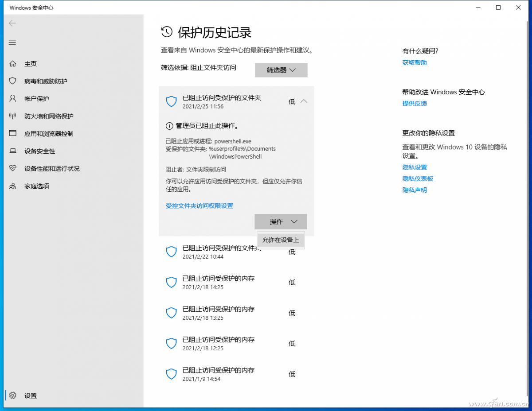Click the shield icon of the 2021/2/25 11:56 entry
The width and height of the screenshot is (532, 411).
[x=171, y=102]
